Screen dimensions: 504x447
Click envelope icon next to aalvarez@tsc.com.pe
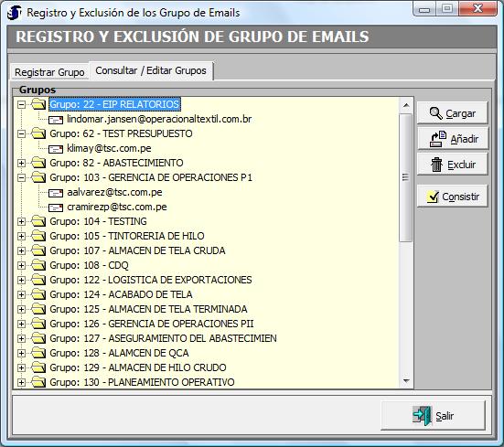56,193
